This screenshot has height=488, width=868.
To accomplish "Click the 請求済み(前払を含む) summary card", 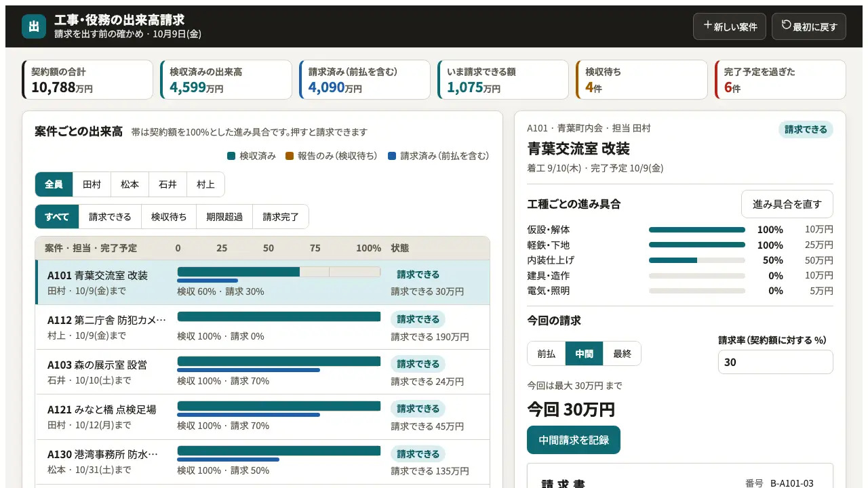I will tap(365, 80).
